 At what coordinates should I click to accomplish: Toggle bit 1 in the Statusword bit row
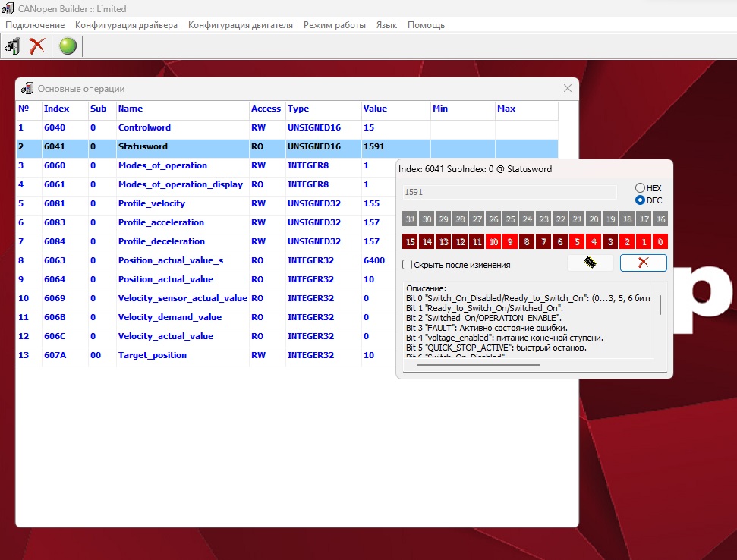tap(644, 241)
